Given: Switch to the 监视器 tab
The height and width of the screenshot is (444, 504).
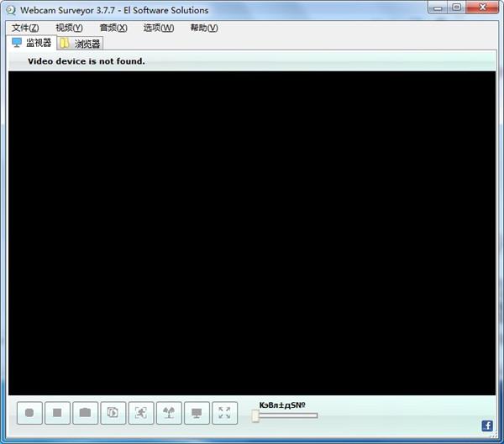Looking at the screenshot, I should coord(32,43).
